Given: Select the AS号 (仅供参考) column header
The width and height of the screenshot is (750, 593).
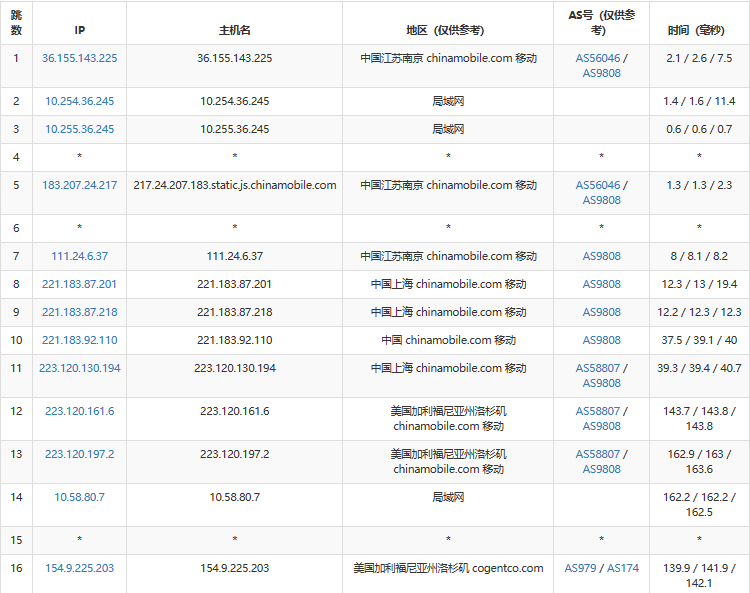Looking at the screenshot, I should tap(601, 22).
